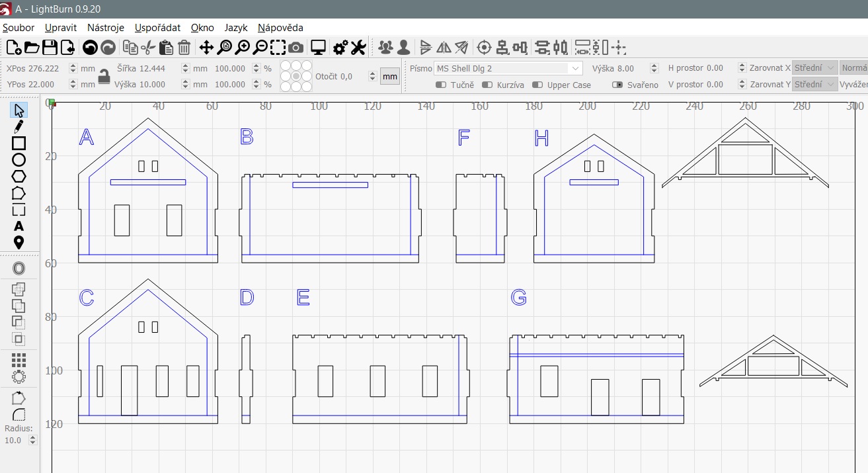The width and height of the screenshot is (868, 473).
Task: Click the mm units button
Action: click(390, 77)
